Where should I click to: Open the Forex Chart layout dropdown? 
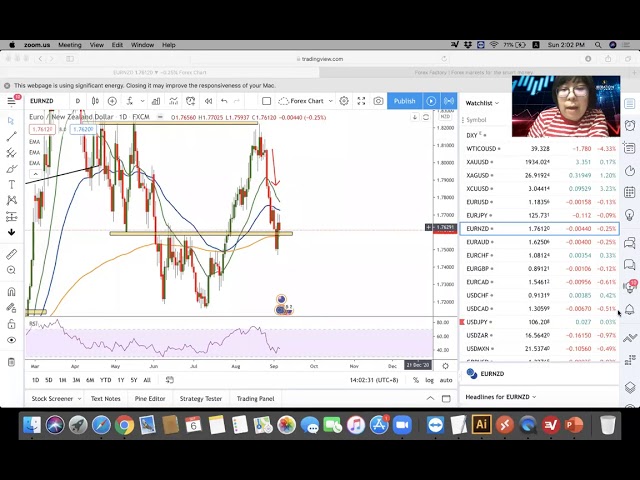coord(306,101)
